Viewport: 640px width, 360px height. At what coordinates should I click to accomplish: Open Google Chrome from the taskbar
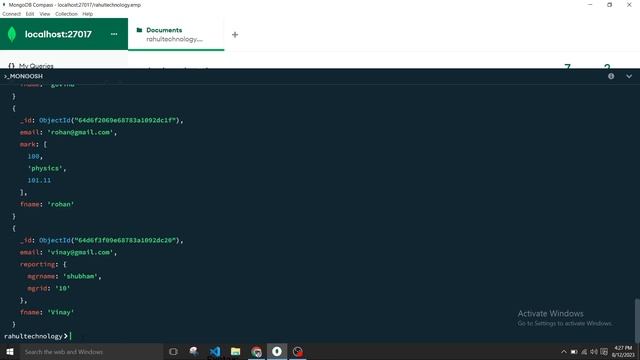click(256, 351)
